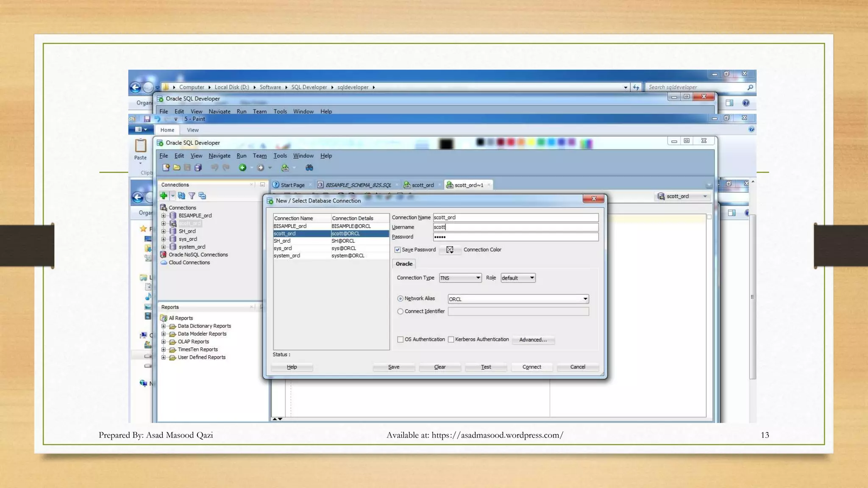Minimize the Connections panel with its dash icon
The width and height of the screenshot is (868, 488).
coord(262,185)
